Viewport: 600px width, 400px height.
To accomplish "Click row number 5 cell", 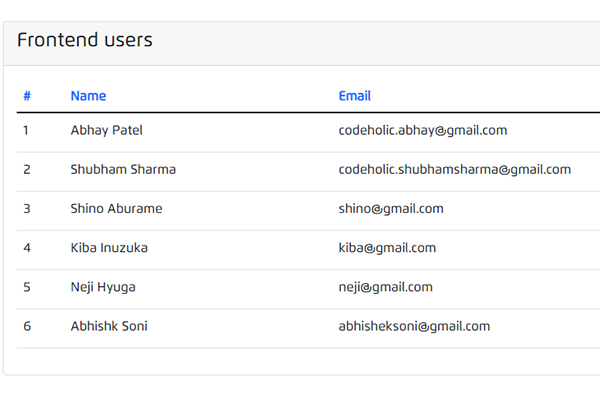I will (x=27, y=287).
